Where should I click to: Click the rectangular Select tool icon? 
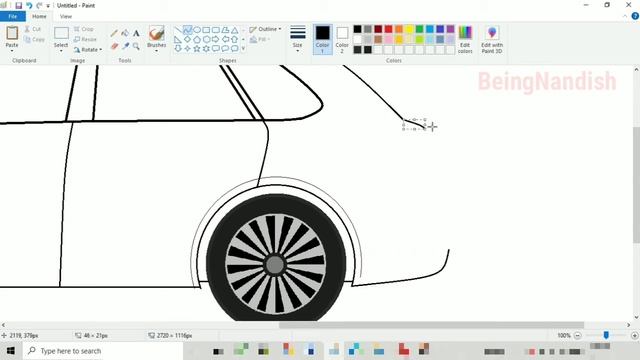pyautogui.click(x=61, y=33)
